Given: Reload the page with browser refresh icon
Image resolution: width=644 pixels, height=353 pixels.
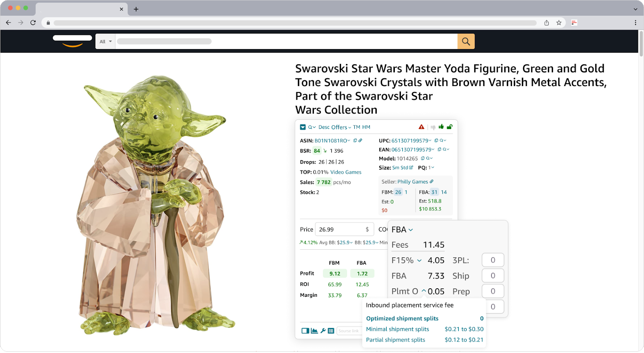Looking at the screenshot, I should [33, 23].
